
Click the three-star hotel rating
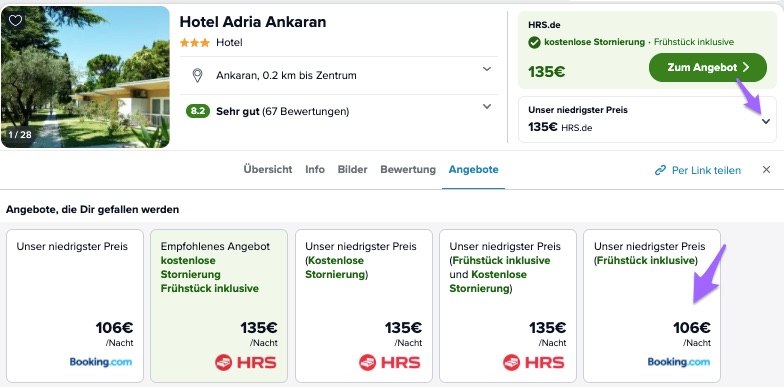pos(194,43)
